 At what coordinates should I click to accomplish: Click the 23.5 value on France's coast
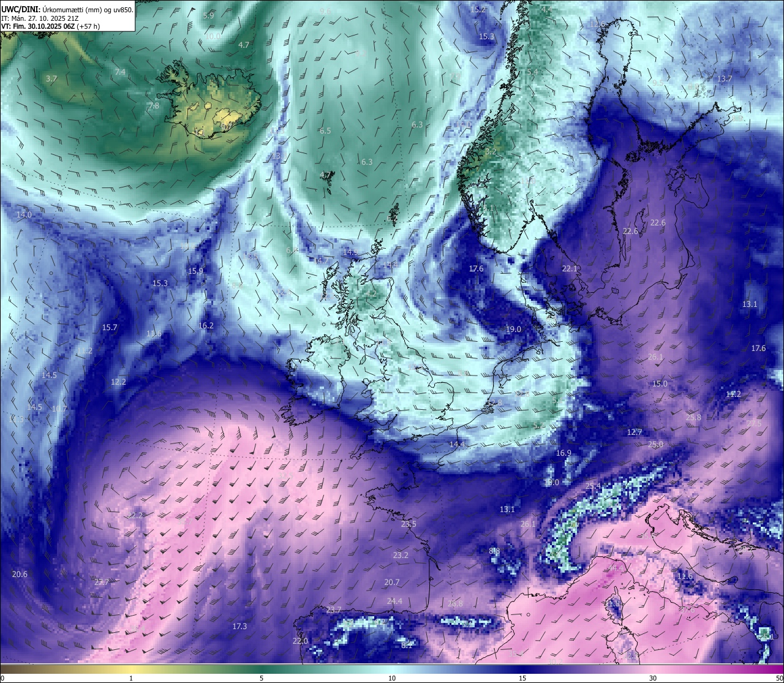point(409,524)
